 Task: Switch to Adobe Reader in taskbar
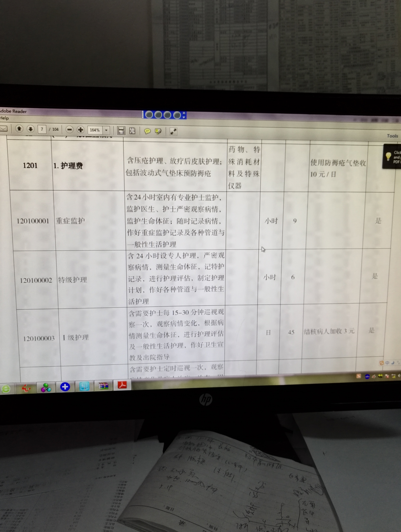point(122,385)
